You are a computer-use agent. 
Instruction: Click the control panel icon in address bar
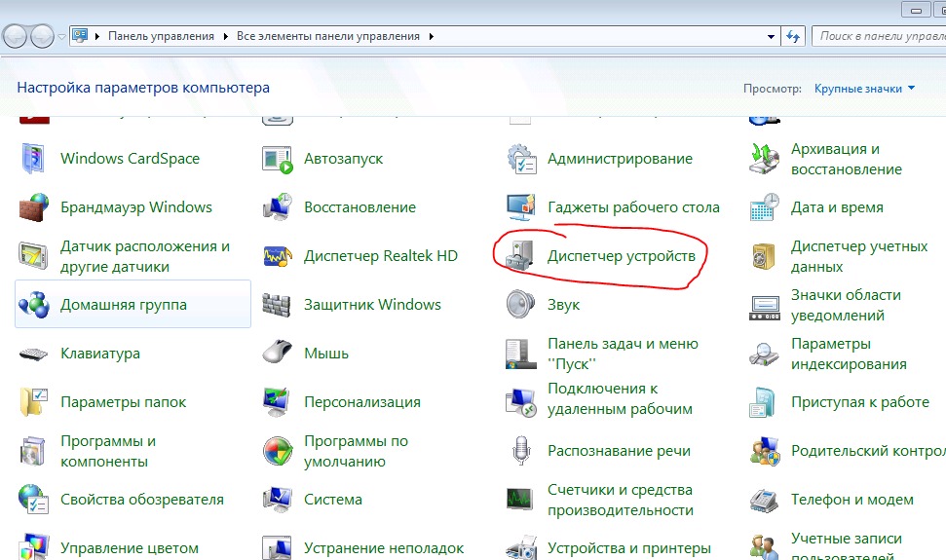click(x=80, y=36)
